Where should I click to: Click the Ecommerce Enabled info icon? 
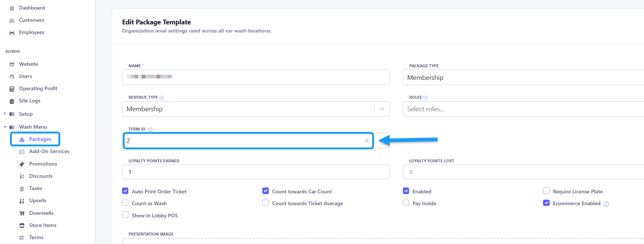coord(606,204)
